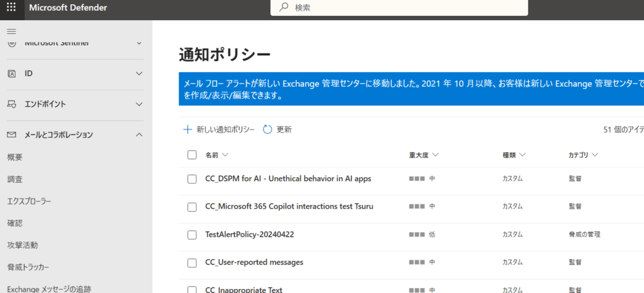Viewport: 644px width, 293px height.
Task: Click into the 検索 search field
Action: (402, 8)
